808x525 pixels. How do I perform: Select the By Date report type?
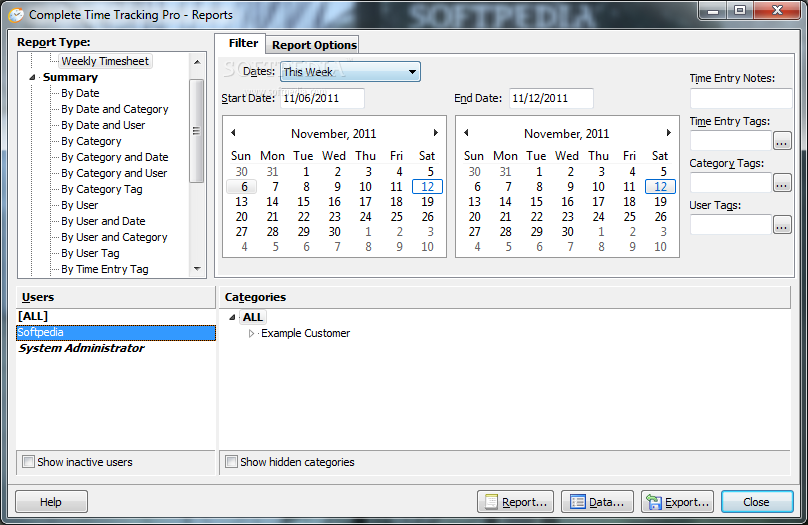[x=80, y=93]
